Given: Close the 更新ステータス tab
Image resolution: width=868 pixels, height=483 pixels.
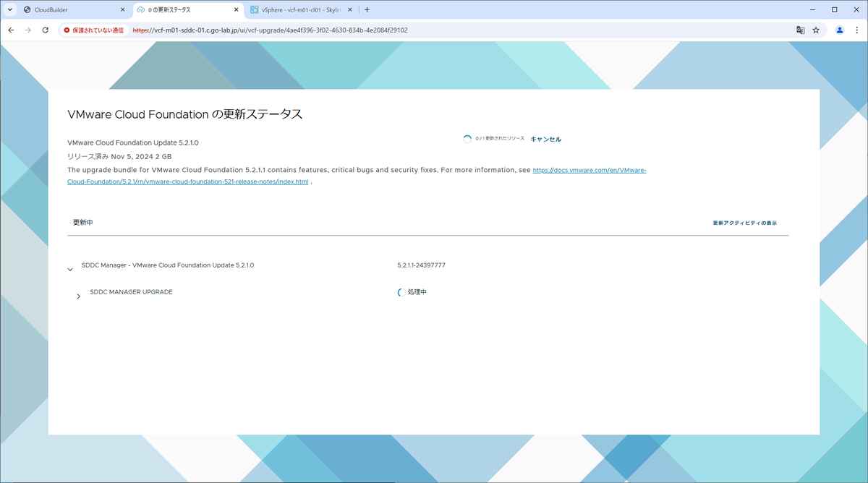Looking at the screenshot, I should click(x=236, y=9).
